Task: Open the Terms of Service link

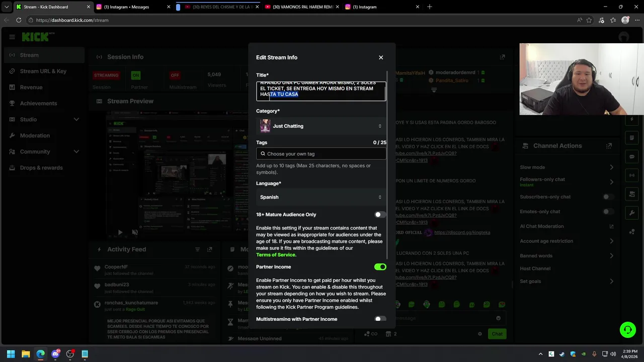Action: [x=276, y=255]
